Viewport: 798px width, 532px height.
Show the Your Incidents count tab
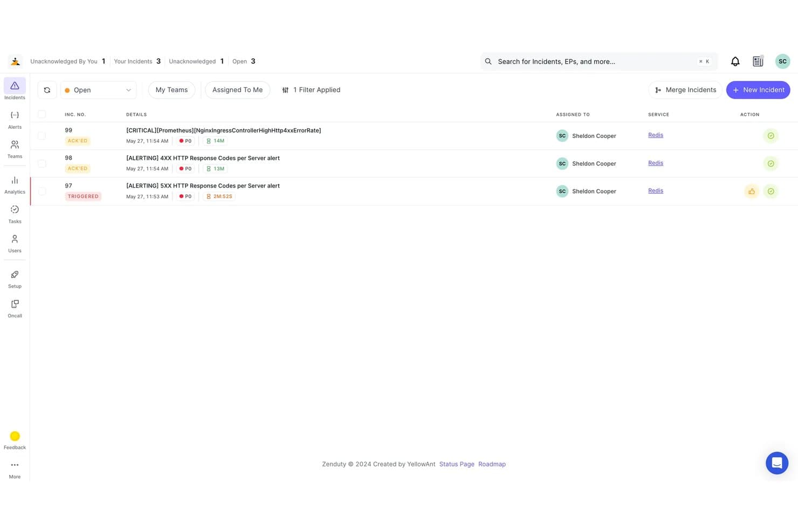click(137, 61)
